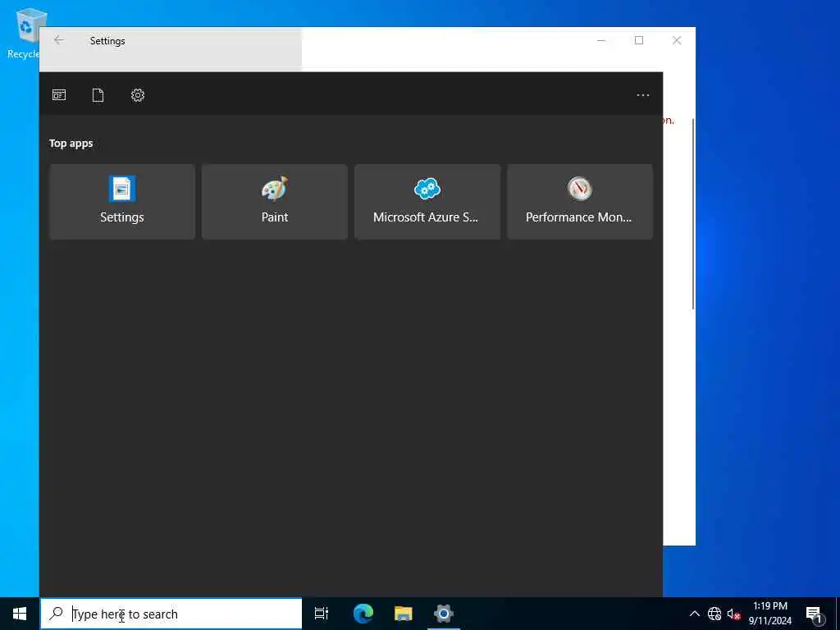This screenshot has width=840, height=630.
Task: Open the Windows Start menu
Action: [x=20, y=614]
